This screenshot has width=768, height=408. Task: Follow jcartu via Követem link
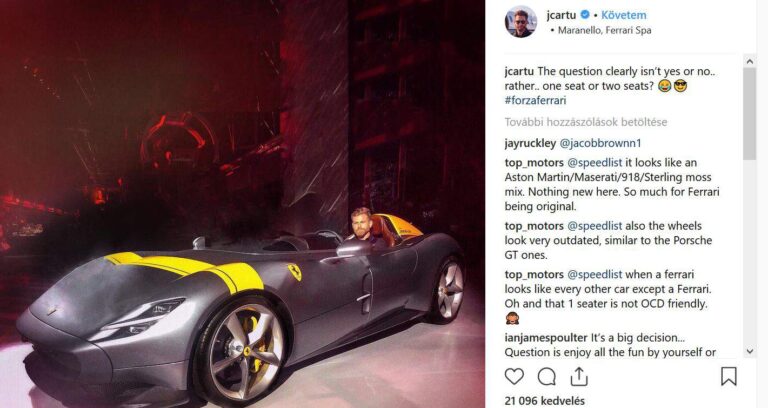(624, 15)
